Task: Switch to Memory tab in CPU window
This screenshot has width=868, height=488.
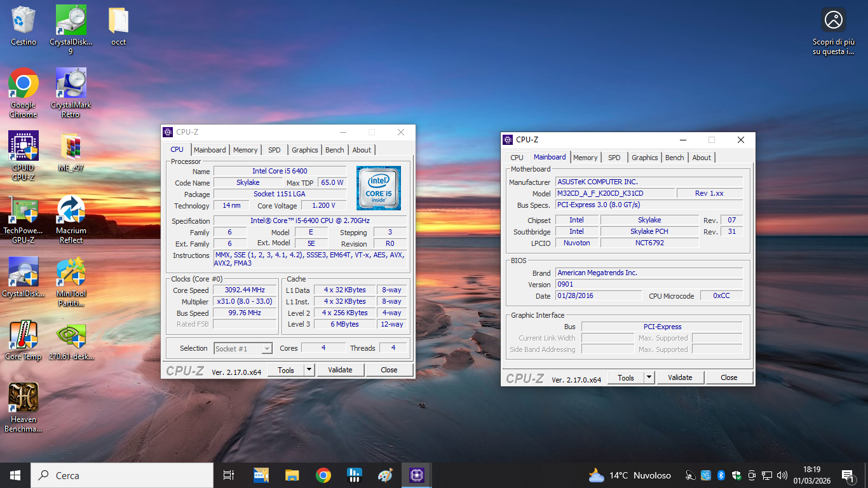Action: coord(245,150)
